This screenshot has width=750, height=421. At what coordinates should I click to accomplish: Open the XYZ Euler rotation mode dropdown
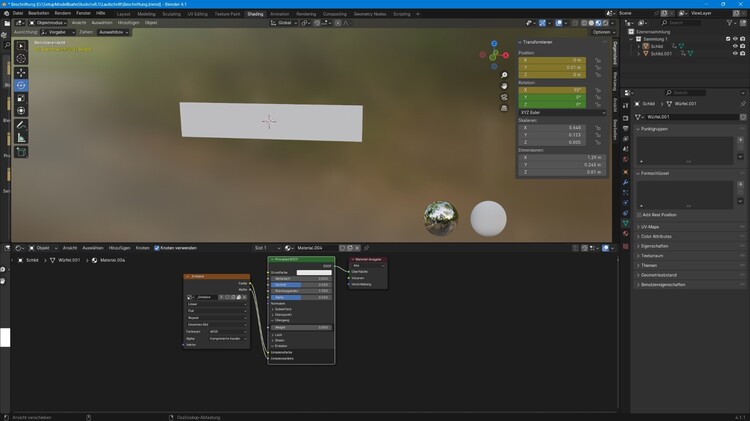tap(560, 112)
